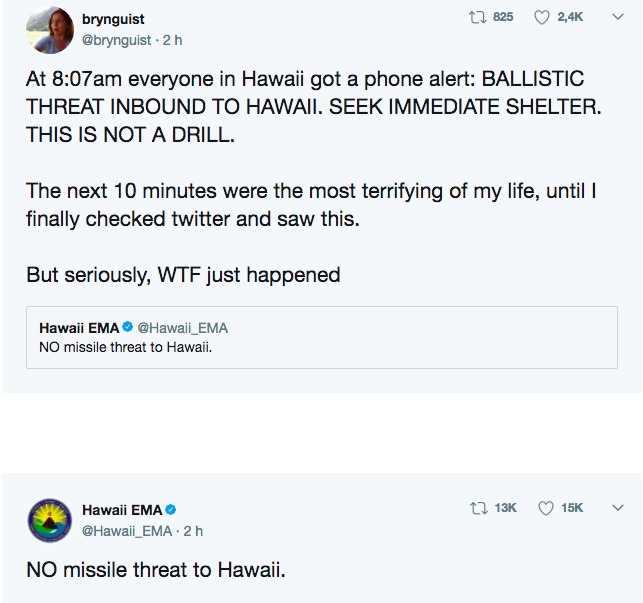Viewport: 643px width, 603px height.
Task: Retweet brynguist's tweet with 825 retweets
Action: point(477,17)
